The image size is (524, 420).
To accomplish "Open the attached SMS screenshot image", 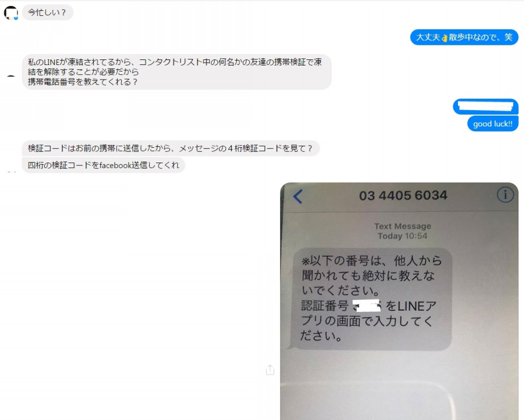I will click(x=399, y=301).
